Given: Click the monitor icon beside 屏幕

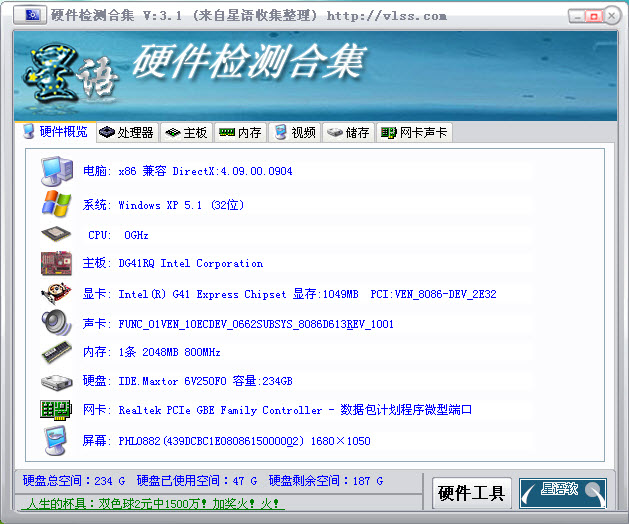Looking at the screenshot, I should click(55, 441).
